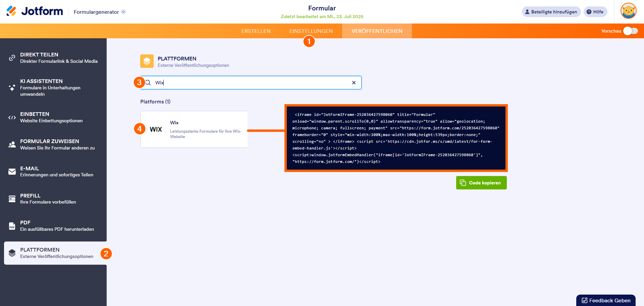Click the Jotform logo
The image size is (644, 306).
coord(35,11)
